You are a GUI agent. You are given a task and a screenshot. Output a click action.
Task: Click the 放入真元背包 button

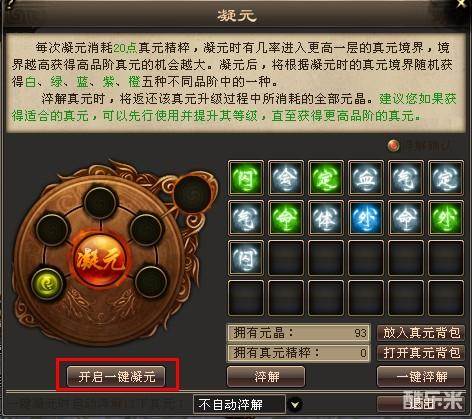[x=421, y=333]
